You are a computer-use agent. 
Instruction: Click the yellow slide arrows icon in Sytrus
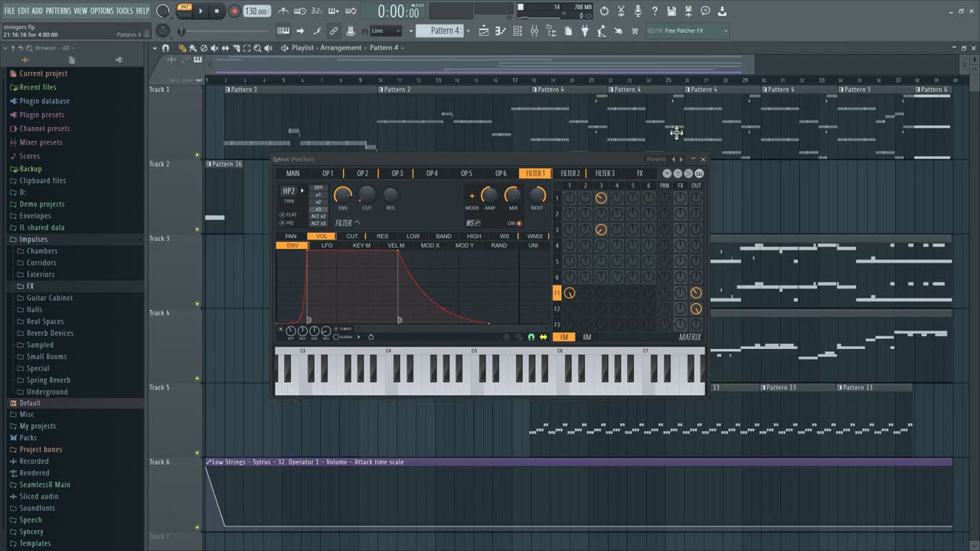543,337
